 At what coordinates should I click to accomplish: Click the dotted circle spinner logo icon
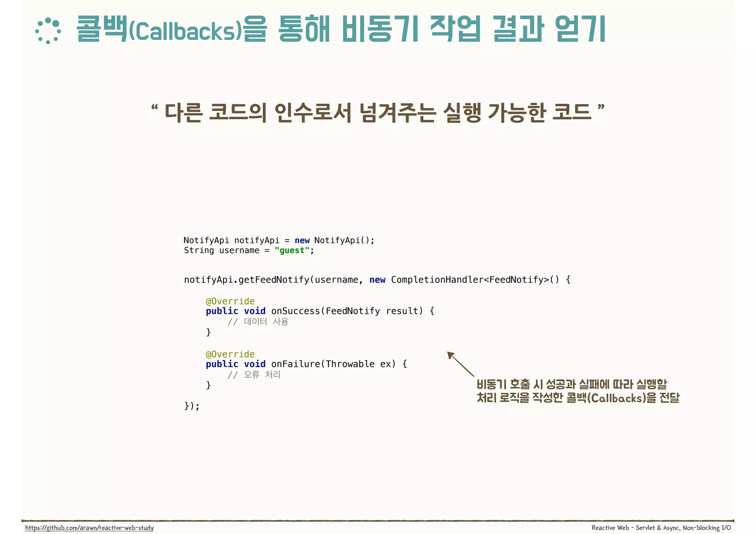(x=48, y=31)
